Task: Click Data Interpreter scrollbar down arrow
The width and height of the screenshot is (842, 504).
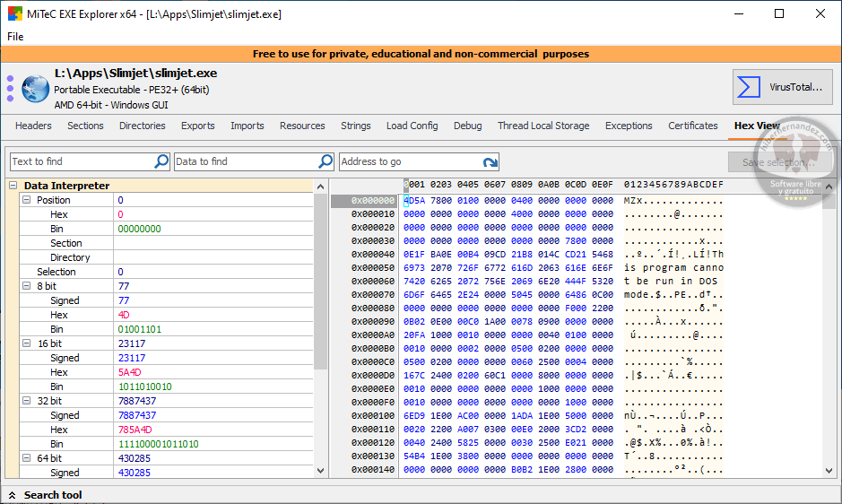Action: (x=321, y=471)
